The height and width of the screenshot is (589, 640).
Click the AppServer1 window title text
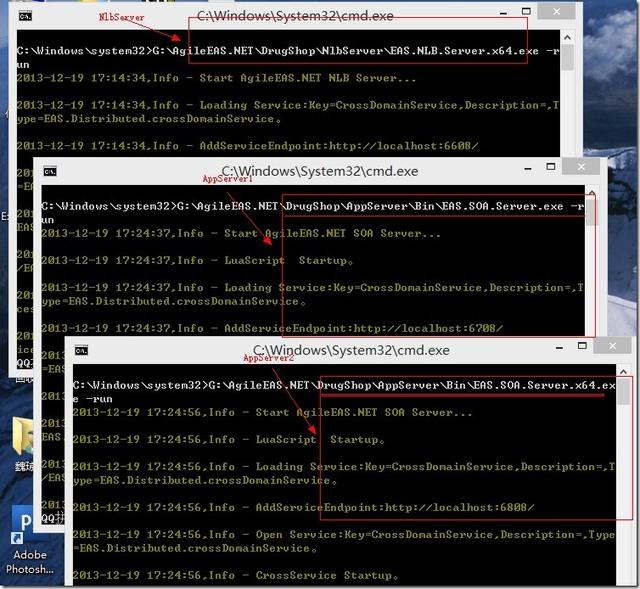[x=320, y=171]
